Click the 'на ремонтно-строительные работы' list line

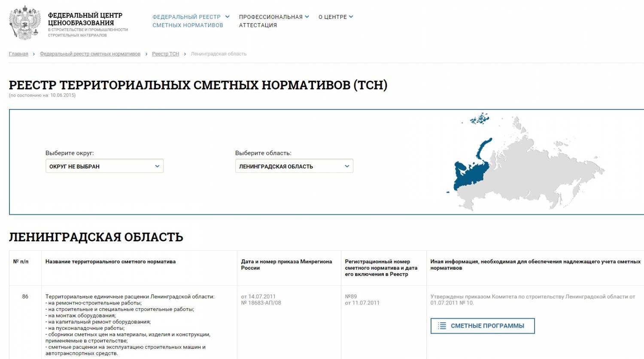(94, 303)
